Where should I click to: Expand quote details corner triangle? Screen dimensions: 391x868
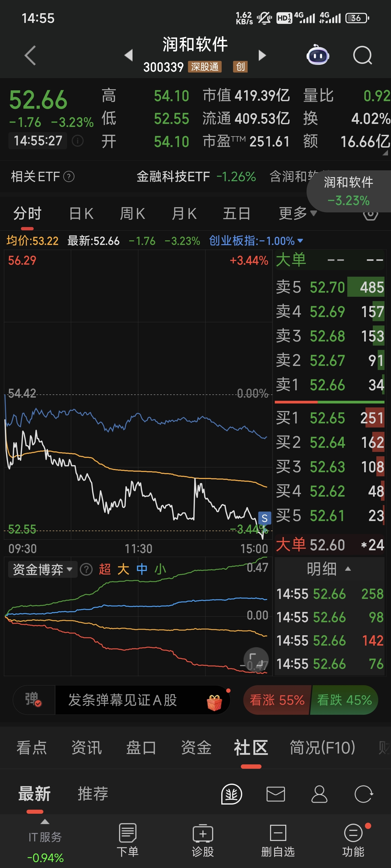(385, 153)
